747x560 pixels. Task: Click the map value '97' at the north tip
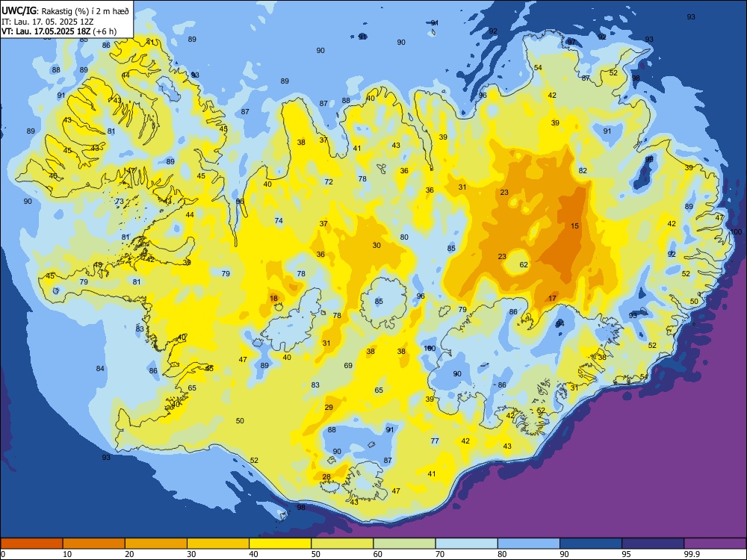pyautogui.click(x=571, y=42)
